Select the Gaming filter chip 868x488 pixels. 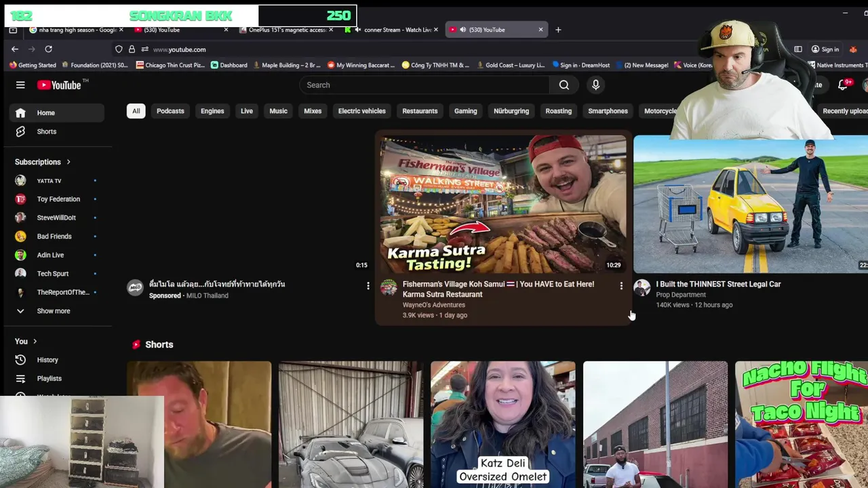point(466,111)
